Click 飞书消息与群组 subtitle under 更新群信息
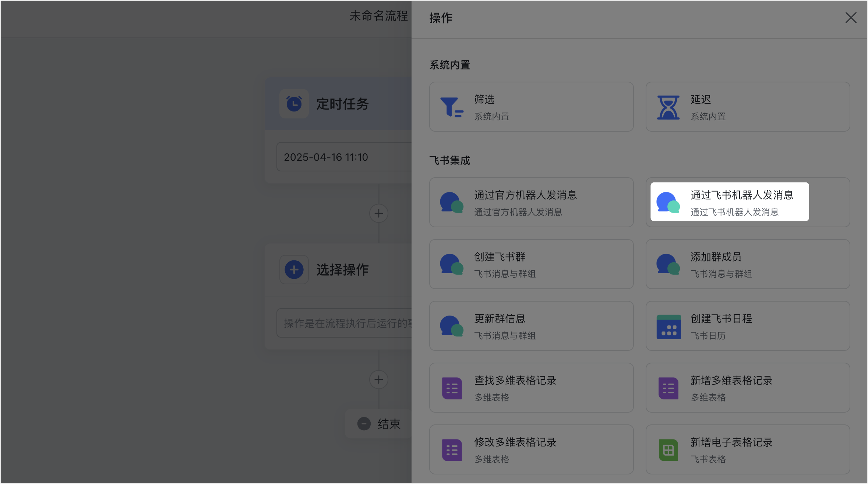 click(505, 336)
